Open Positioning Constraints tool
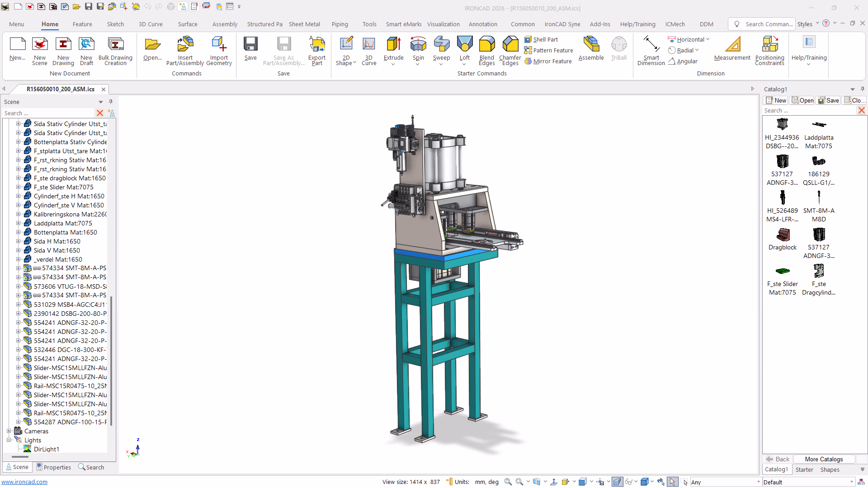Image resolution: width=868 pixels, height=488 pixels. 769,45
